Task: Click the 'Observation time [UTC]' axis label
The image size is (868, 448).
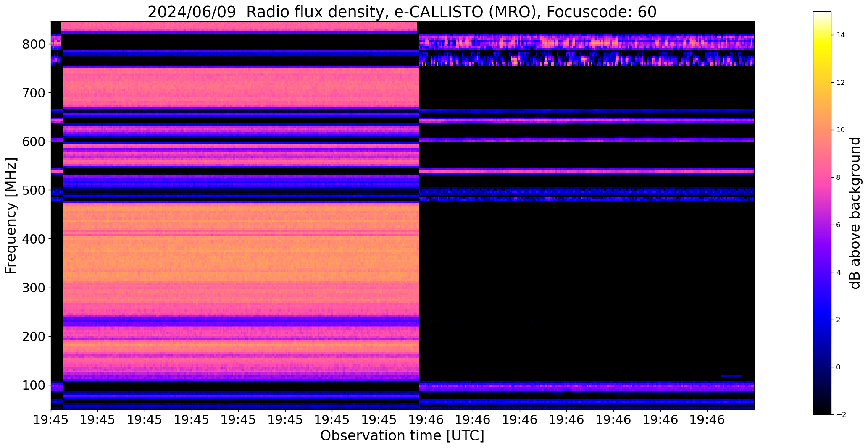Action: point(402,436)
